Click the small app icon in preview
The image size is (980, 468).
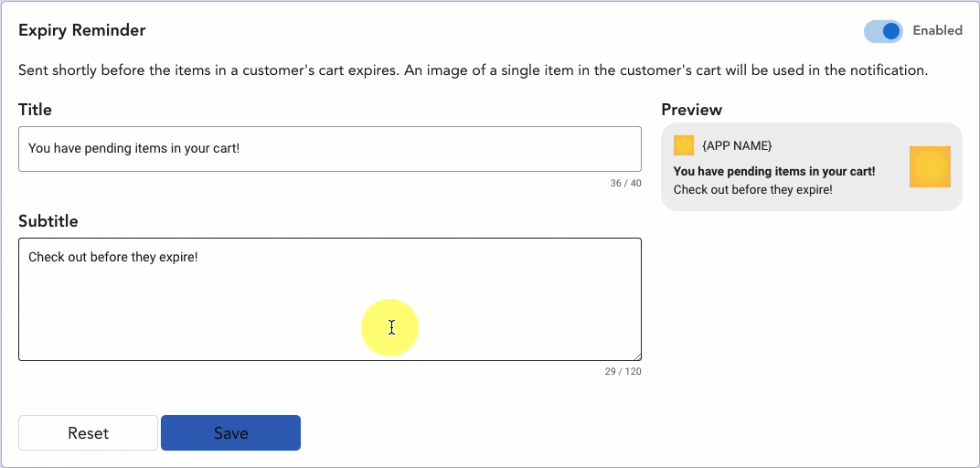(x=684, y=145)
